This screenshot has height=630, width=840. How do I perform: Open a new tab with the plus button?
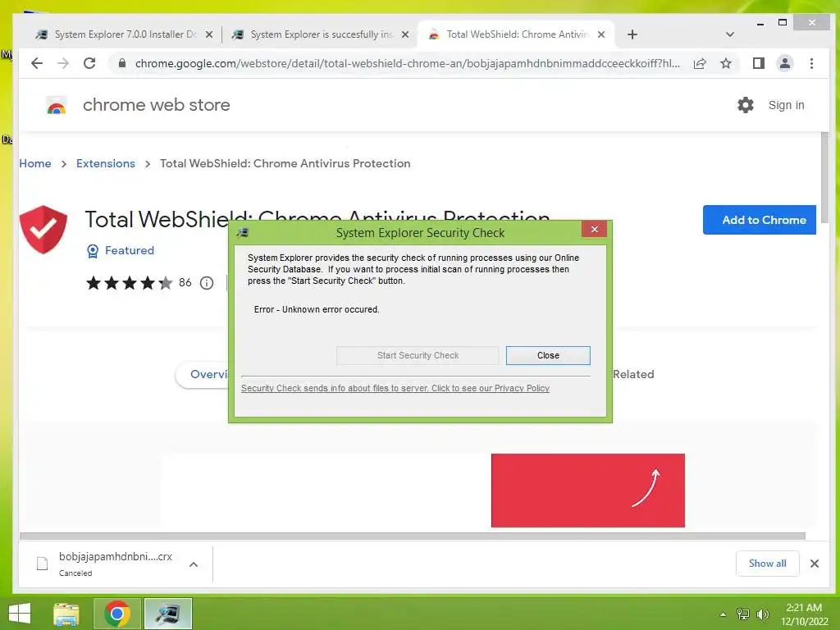pyautogui.click(x=632, y=34)
